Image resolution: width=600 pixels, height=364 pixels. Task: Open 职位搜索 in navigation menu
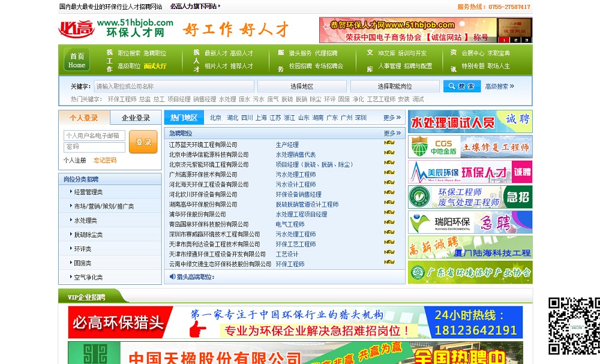pos(129,53)
